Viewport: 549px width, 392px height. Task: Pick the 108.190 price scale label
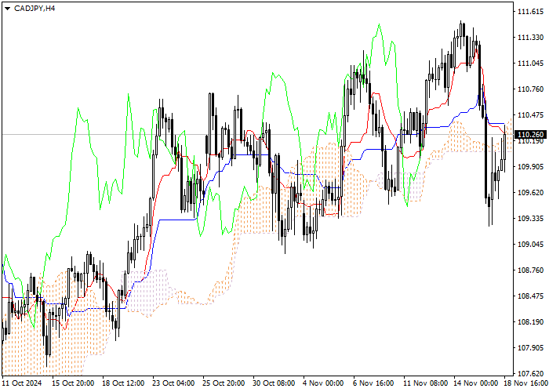(x=530, y=322)
